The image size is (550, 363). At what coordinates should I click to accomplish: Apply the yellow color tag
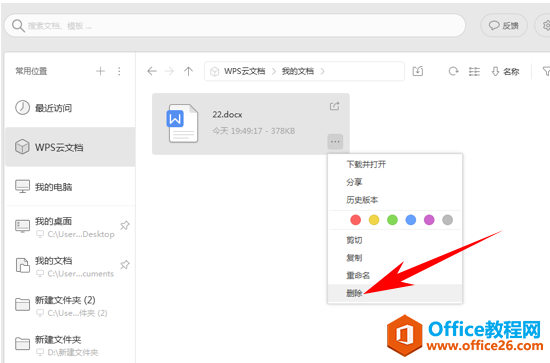pos(374,220)
